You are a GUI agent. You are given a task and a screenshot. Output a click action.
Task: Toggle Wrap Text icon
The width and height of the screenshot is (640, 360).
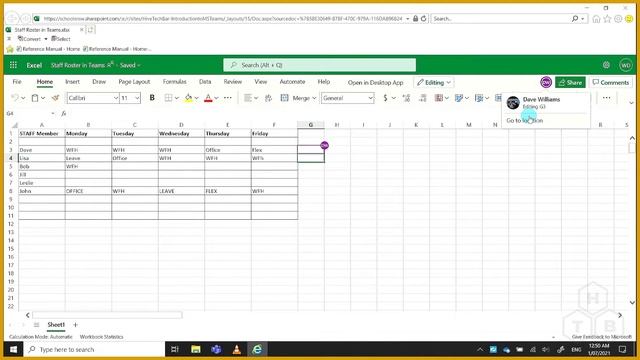pos(268,98)
